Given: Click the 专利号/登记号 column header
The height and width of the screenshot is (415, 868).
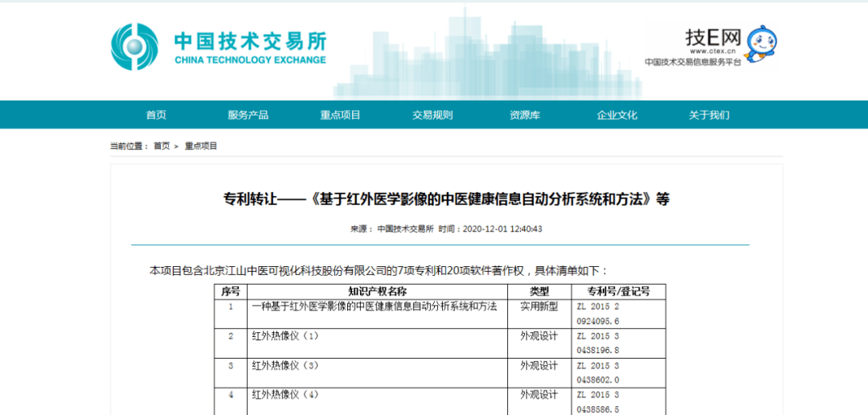Looking at the screenshot, I should 618,291.
